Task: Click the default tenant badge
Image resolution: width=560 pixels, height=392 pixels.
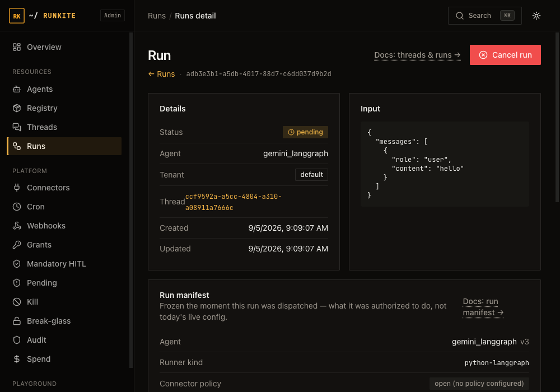Action: (x=311, y=175)
